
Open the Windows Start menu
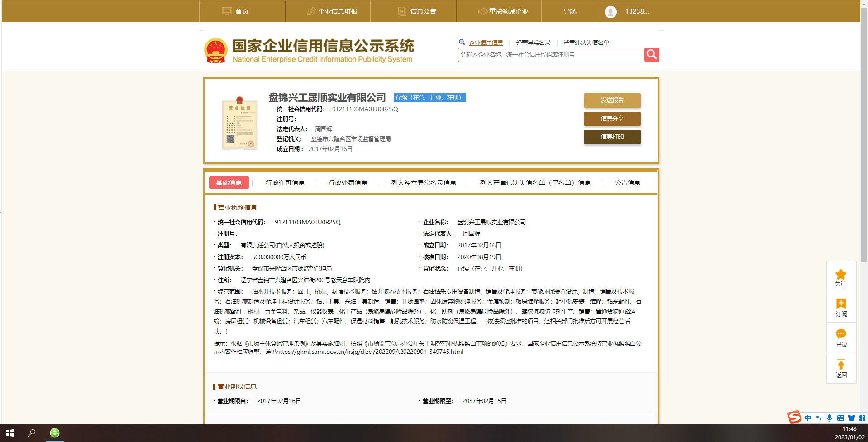click(x=10, y=433)
